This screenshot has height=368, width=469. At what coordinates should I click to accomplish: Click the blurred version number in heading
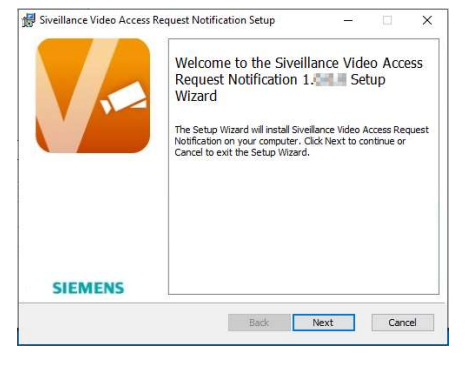pos(331,80)
